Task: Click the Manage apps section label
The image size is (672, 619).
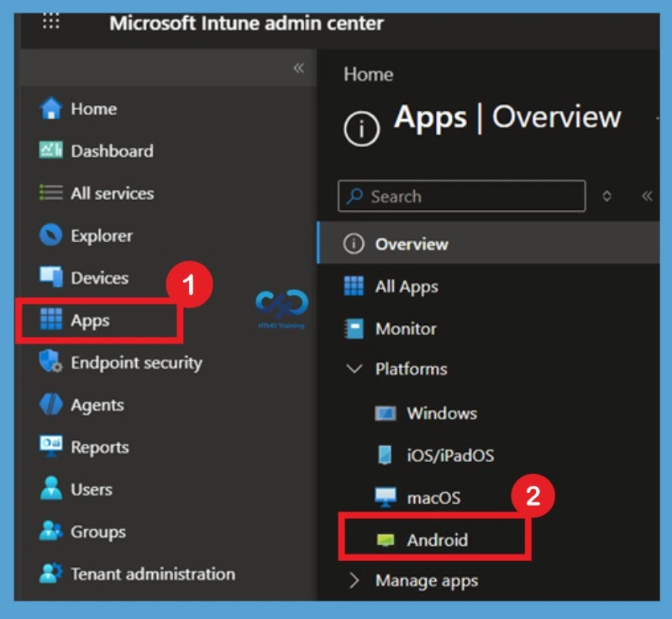Action: 427,581
